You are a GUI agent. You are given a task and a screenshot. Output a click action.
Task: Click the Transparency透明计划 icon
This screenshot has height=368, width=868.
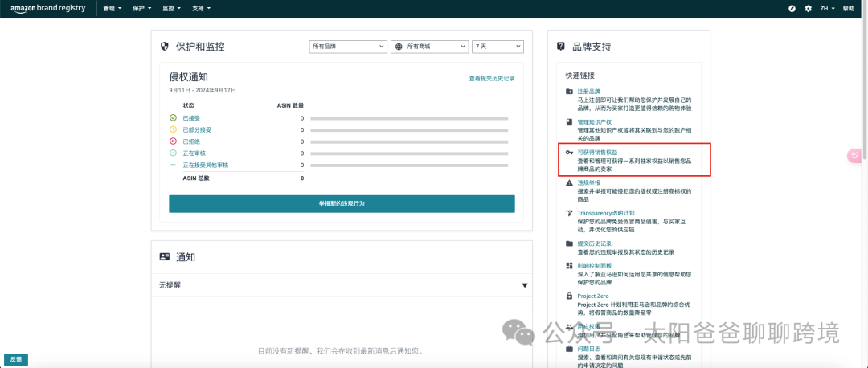click(x=569, y=213)
